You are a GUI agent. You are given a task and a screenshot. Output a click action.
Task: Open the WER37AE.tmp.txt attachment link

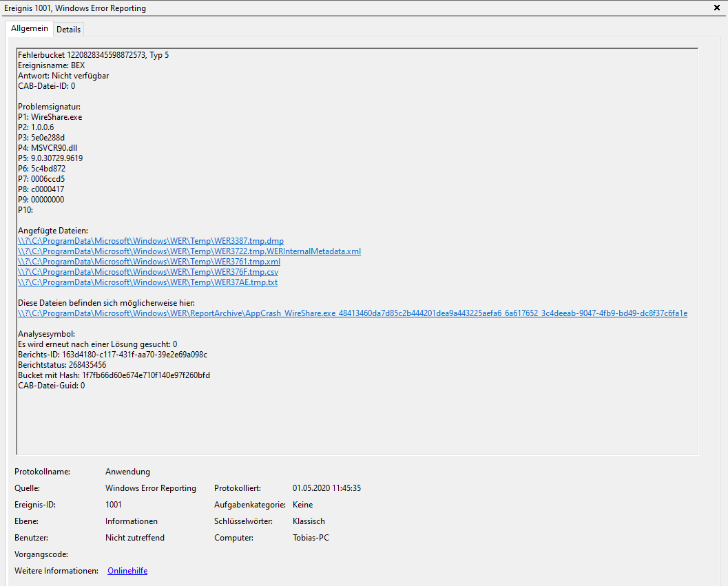click(x=147, y=282)
